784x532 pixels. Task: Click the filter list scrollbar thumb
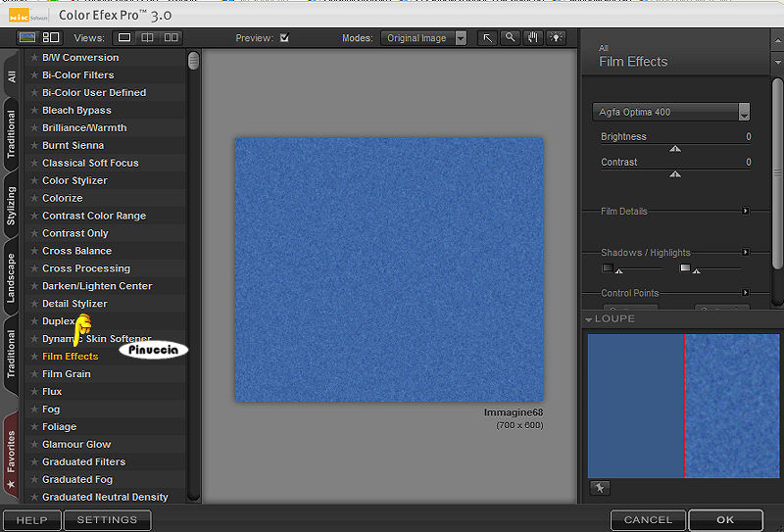coord(193,61)
